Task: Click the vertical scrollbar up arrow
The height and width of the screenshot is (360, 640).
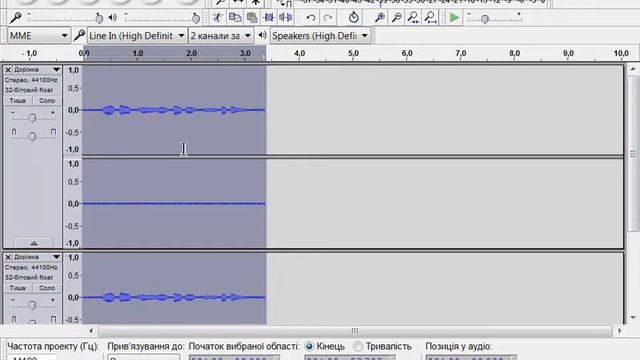Action: coord(633,69)
